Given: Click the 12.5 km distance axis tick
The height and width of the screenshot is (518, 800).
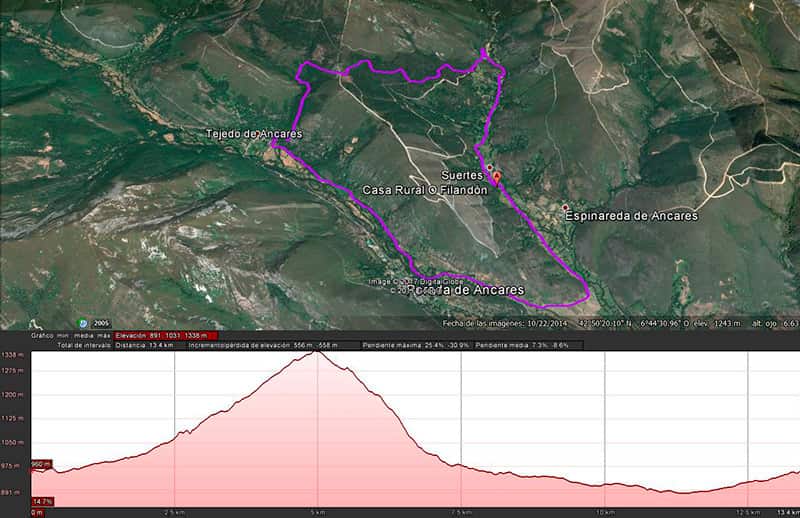Looking at the screenshot, I should pyautogui.click(x=748, y=512).
